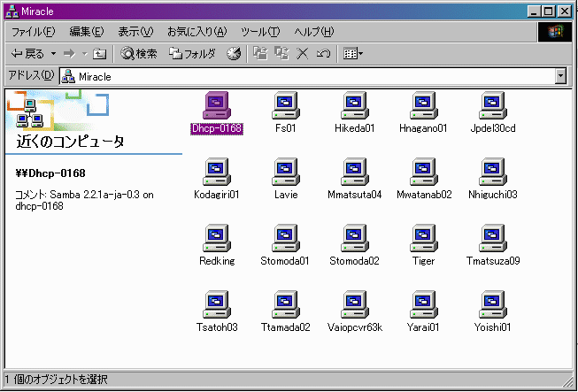578x392 pixels.
Task: Select the Nhiguchi03 computer icon
Action: 493,172
